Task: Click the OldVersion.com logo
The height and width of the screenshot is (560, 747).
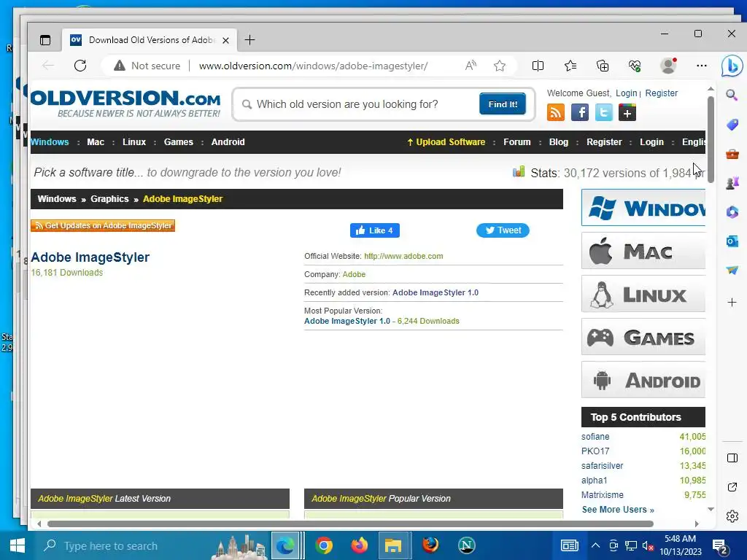Action: point(125,103)
